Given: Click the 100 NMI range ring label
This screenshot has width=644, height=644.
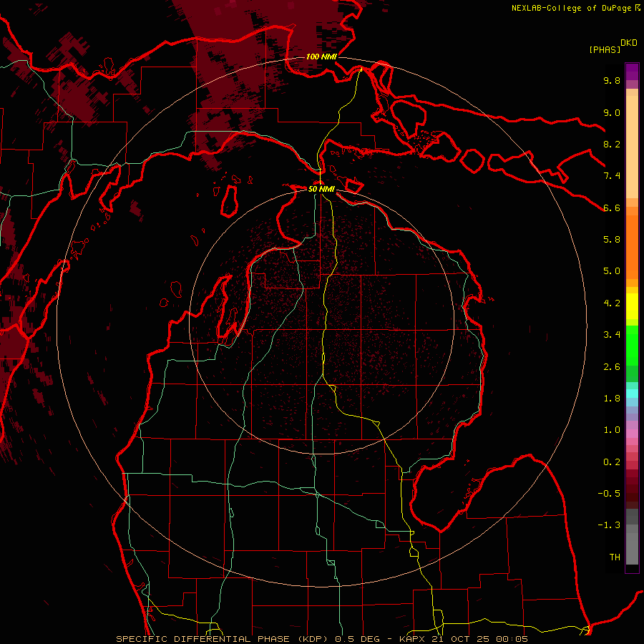Looking at the screenshot, I should 321,57.
